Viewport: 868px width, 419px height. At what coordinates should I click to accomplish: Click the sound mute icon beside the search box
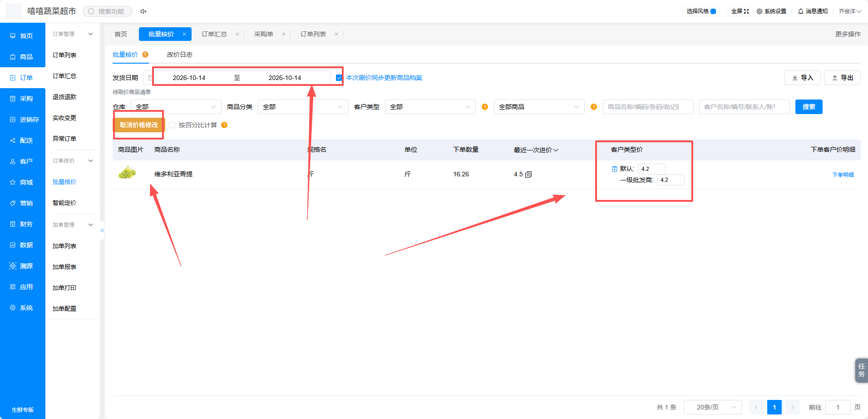tap(143, 11)
